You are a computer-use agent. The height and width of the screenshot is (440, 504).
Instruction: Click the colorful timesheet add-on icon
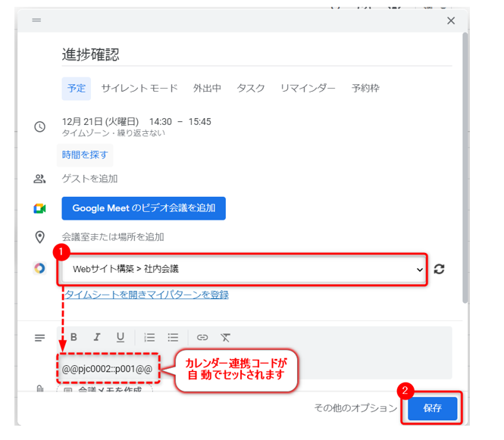[x=39, y=268]
